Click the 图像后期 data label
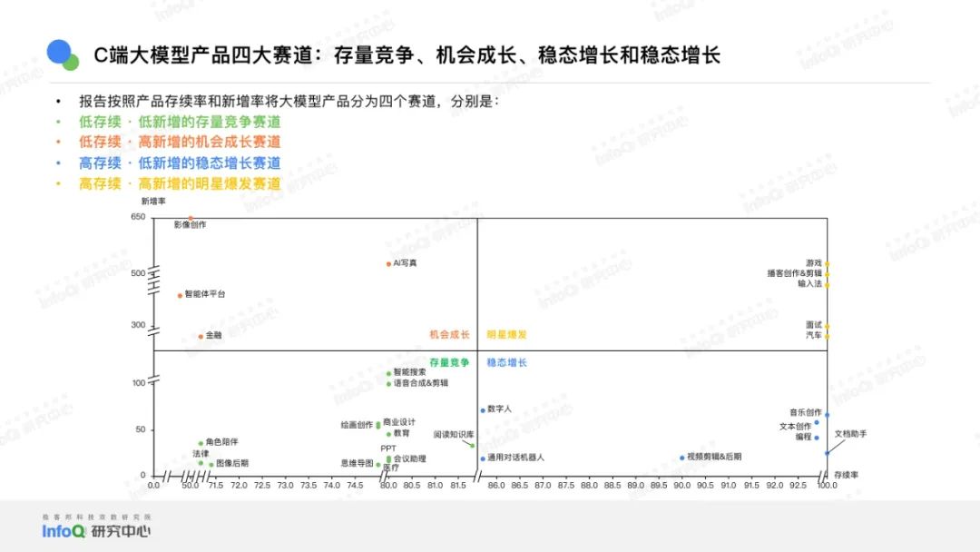This screenshot has width=980, height=552. pyautogui.click(x=232, y=463)
